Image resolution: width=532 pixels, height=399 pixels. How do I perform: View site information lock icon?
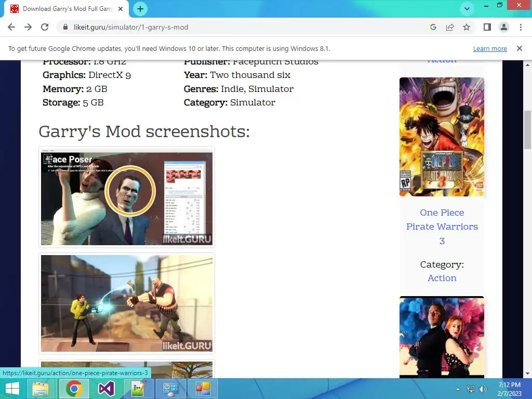65,27
